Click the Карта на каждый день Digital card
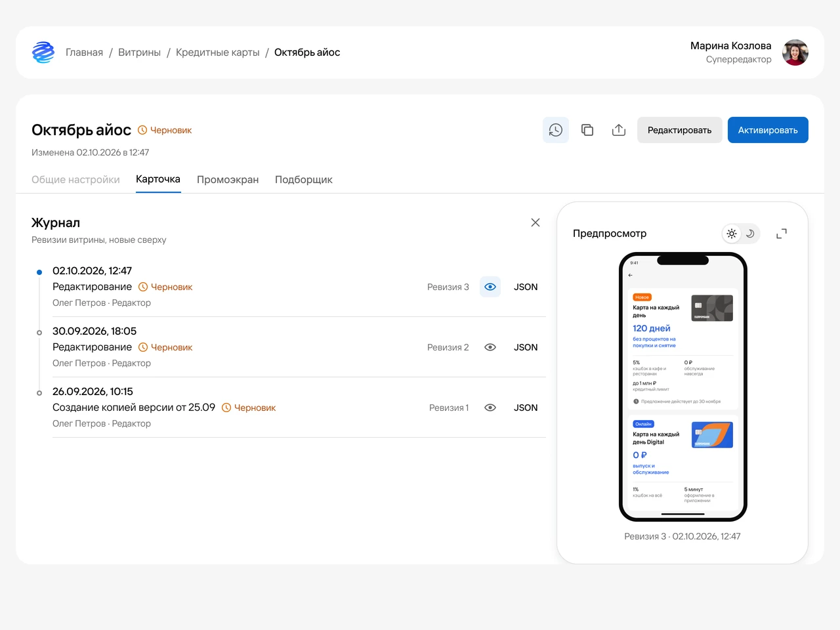This screenshot has height=630, width=840. pos(683,462)
